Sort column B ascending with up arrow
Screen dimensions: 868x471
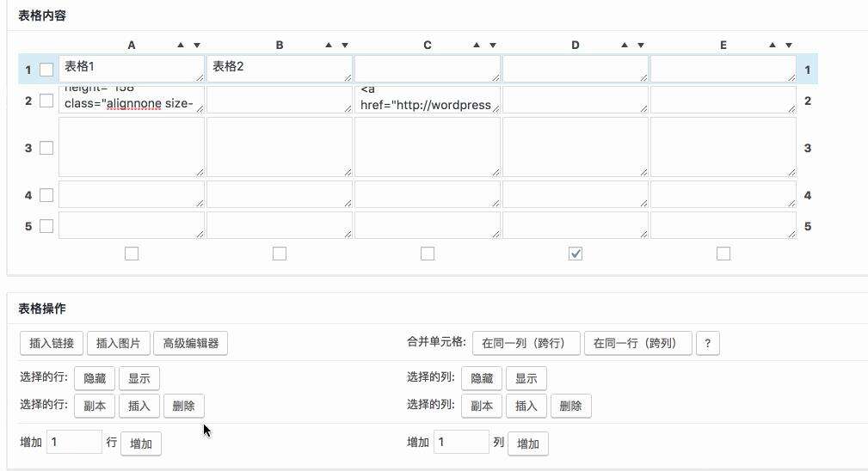[x=329, y=45]
